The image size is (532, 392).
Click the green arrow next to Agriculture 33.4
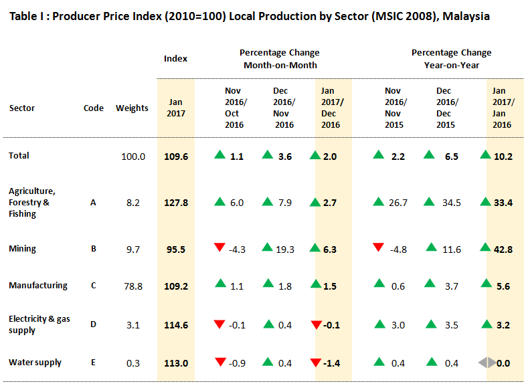click(x=486, y=202)
